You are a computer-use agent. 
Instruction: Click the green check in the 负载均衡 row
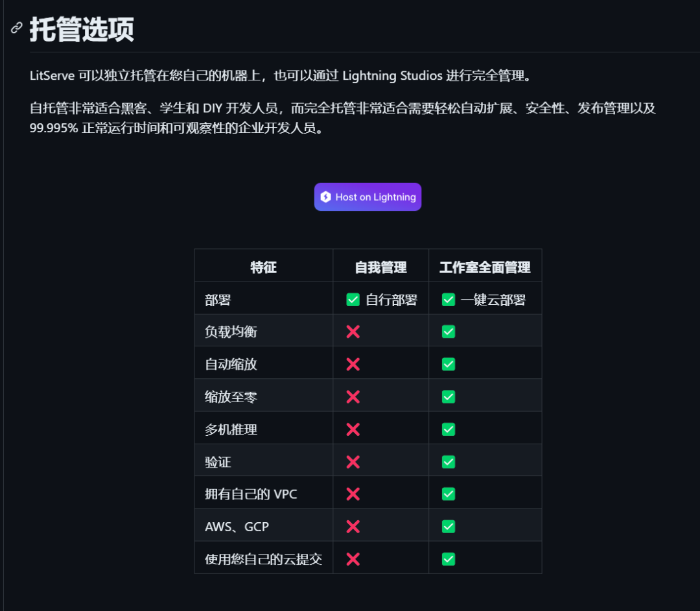tap(449, 331)
